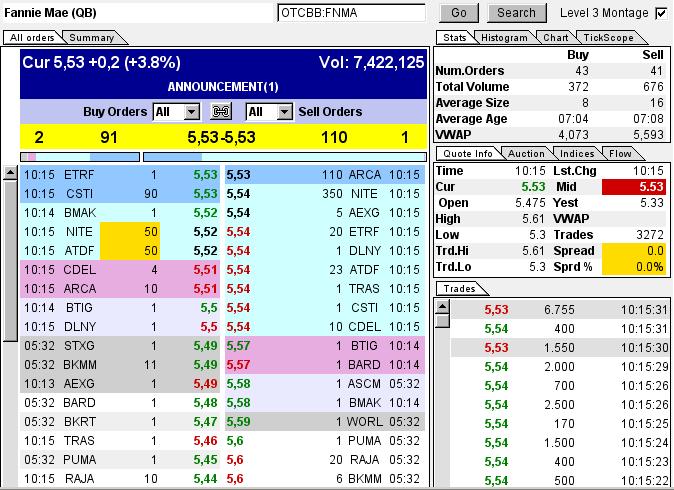Select the All orders tab

point(32,37)
